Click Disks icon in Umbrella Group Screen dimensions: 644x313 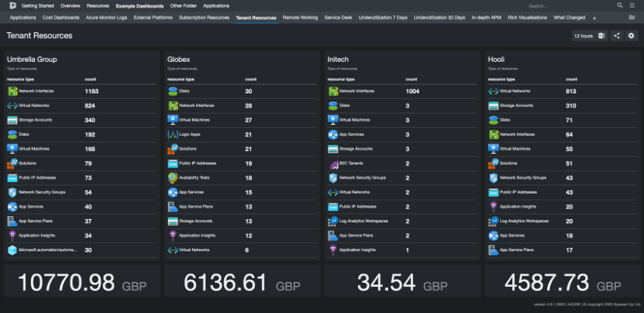pyautogui.click(x=12, y=135)
